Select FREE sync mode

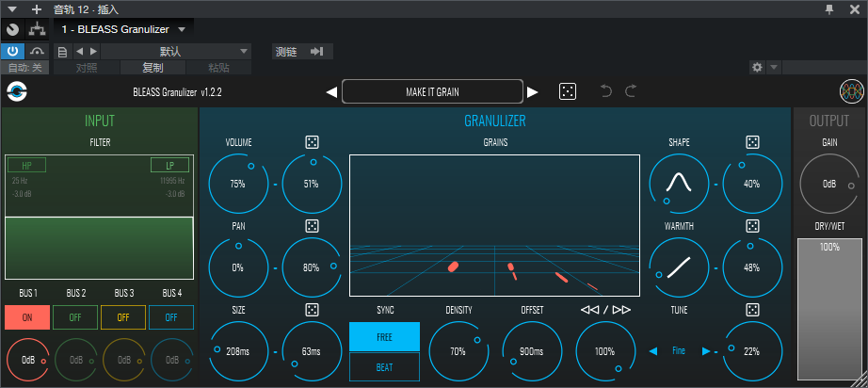tap(384, 337)
